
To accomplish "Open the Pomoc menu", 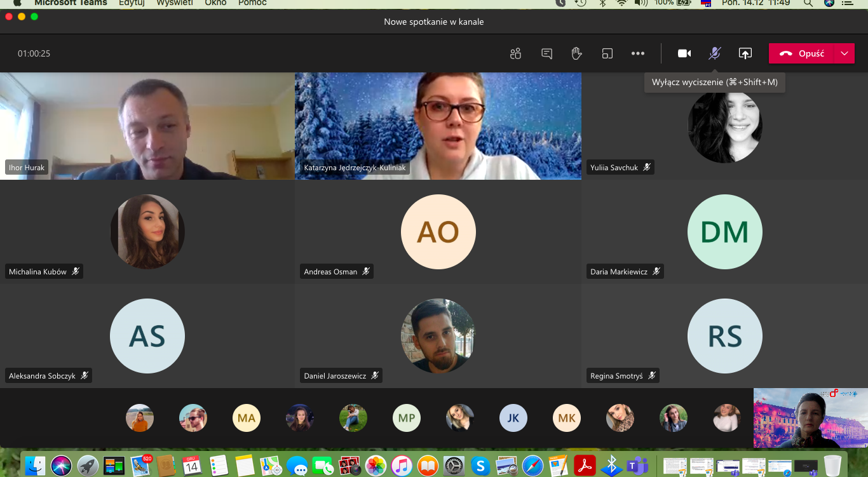I will click(x=252, y=3).
